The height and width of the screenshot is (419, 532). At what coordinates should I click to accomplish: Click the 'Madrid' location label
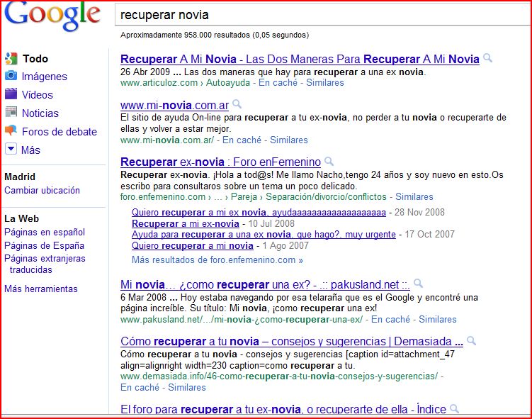coord(20,177)
